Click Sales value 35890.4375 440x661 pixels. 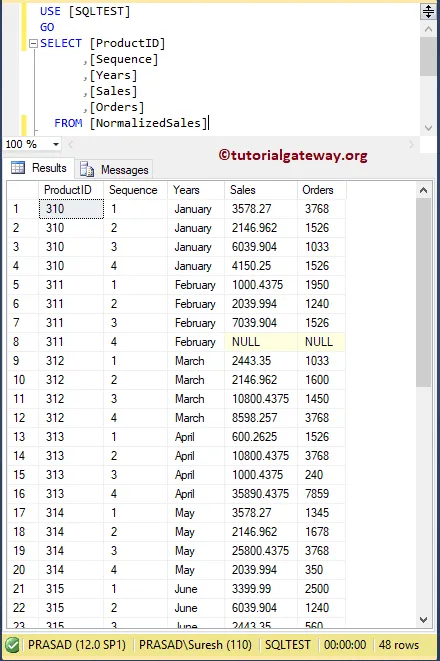260,494
